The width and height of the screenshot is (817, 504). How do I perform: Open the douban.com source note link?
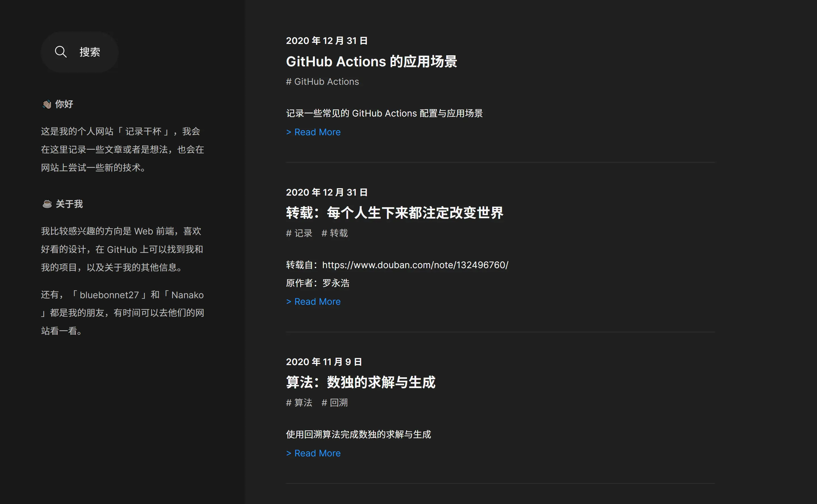pyautogui.click(x=414, y=265)
